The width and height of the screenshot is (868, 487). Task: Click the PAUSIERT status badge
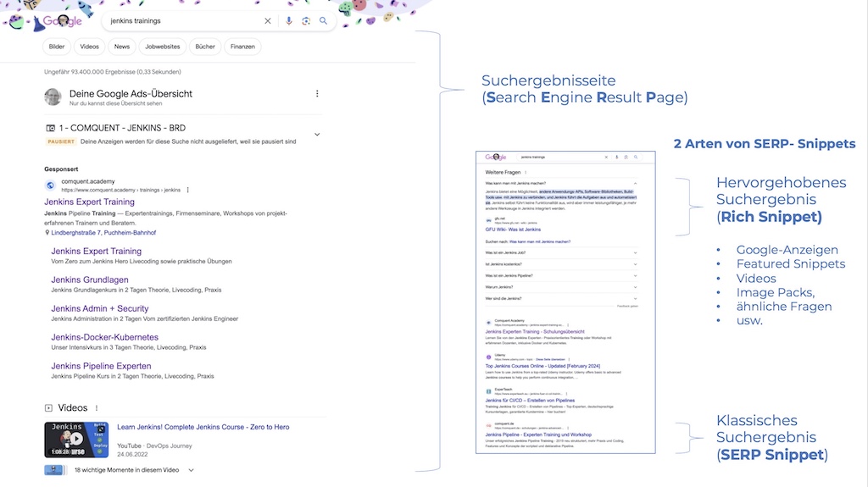tap(61, 141)
